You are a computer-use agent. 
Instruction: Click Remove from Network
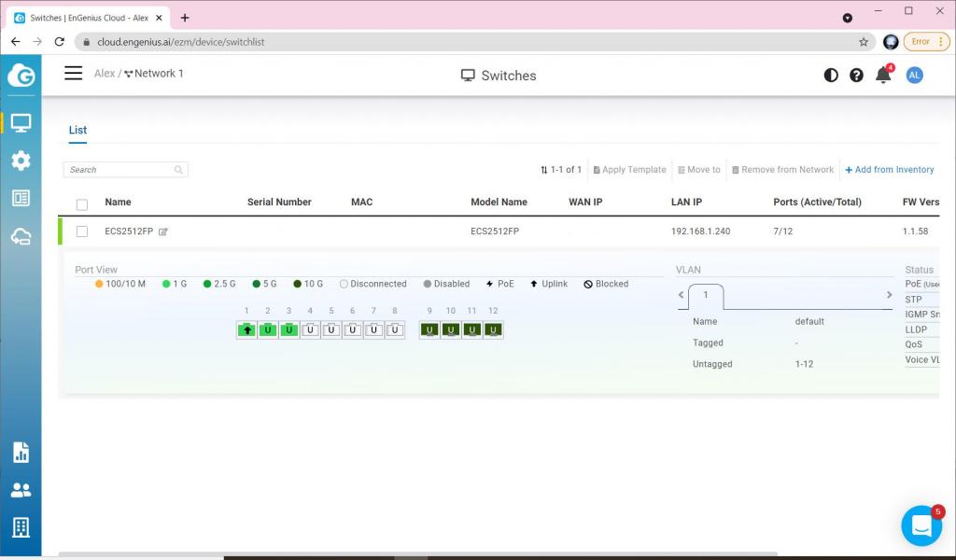(x=783, y=170)
